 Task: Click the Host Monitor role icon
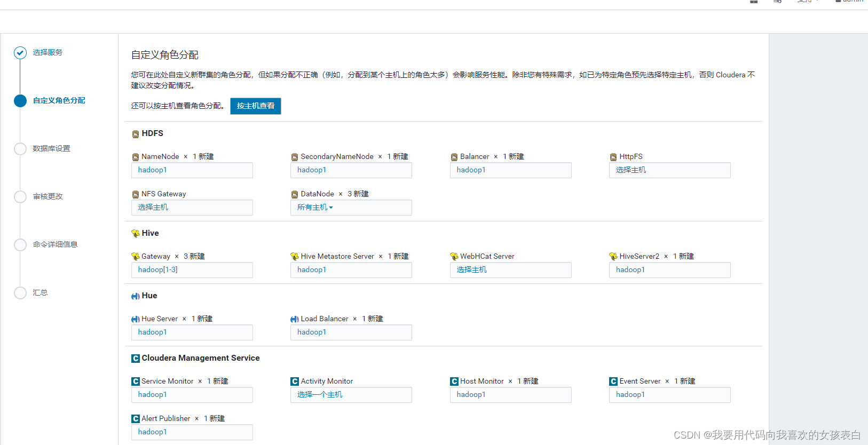[454, 382]
